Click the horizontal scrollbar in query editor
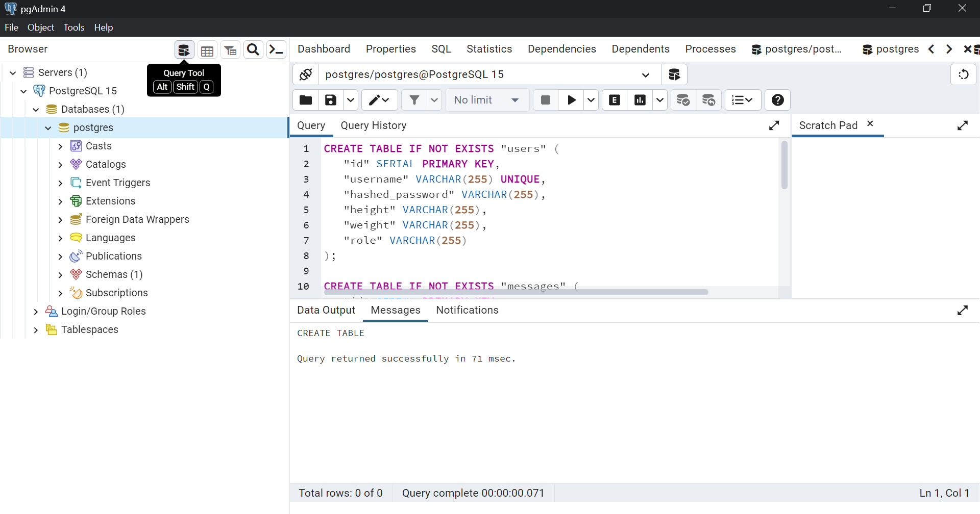 516,292
